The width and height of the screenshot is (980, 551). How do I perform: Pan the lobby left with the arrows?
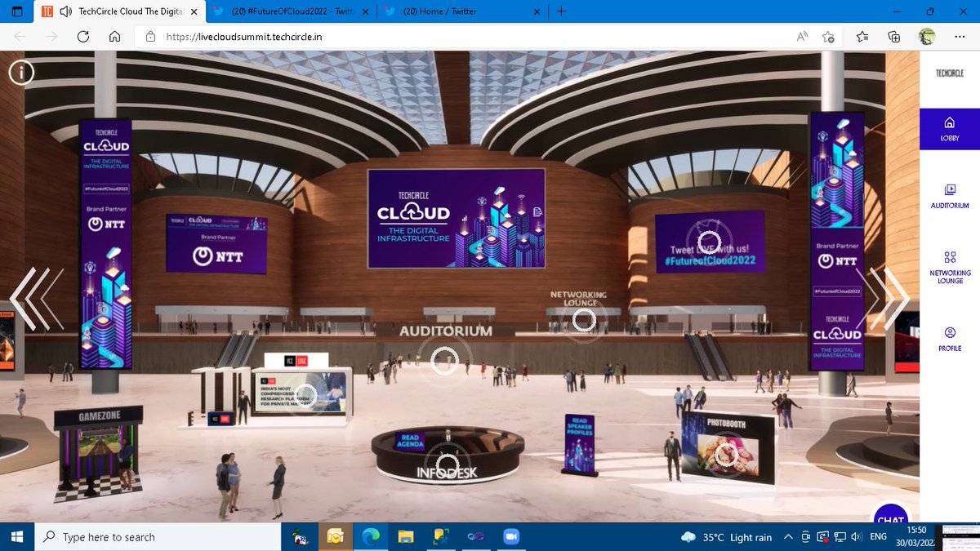[x=36, y=298]
